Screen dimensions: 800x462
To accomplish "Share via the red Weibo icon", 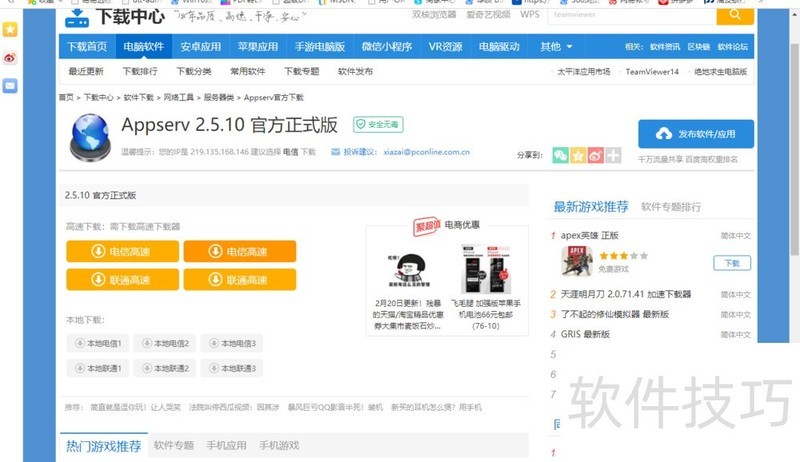I will (595, 155).
